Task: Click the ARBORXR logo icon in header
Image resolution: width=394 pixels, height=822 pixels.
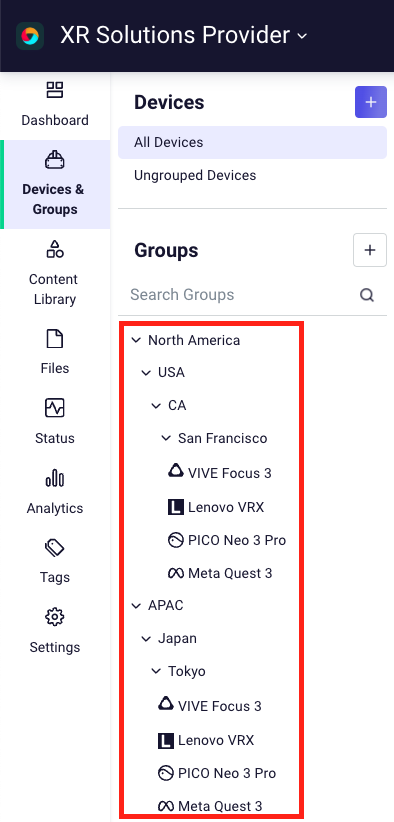Action: [30, 36]
